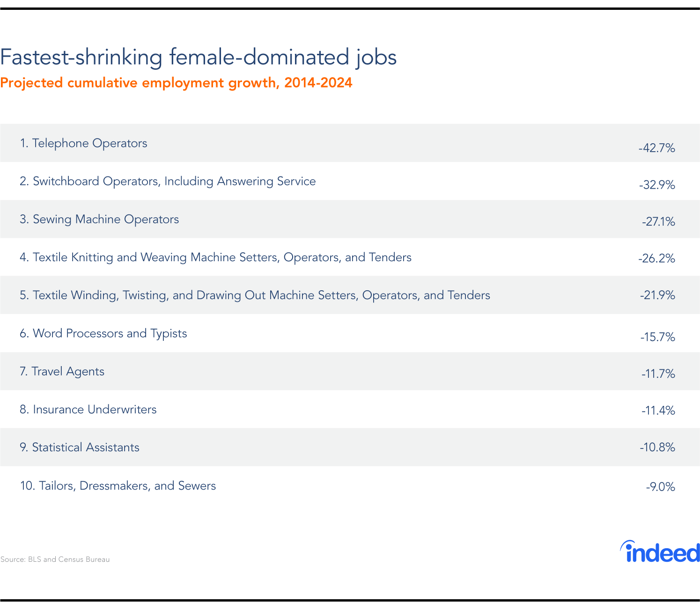This screenshot has height=610, width=700.
Task: Select '3. Sewing Machine Operators' label
Action: [99, 220]
